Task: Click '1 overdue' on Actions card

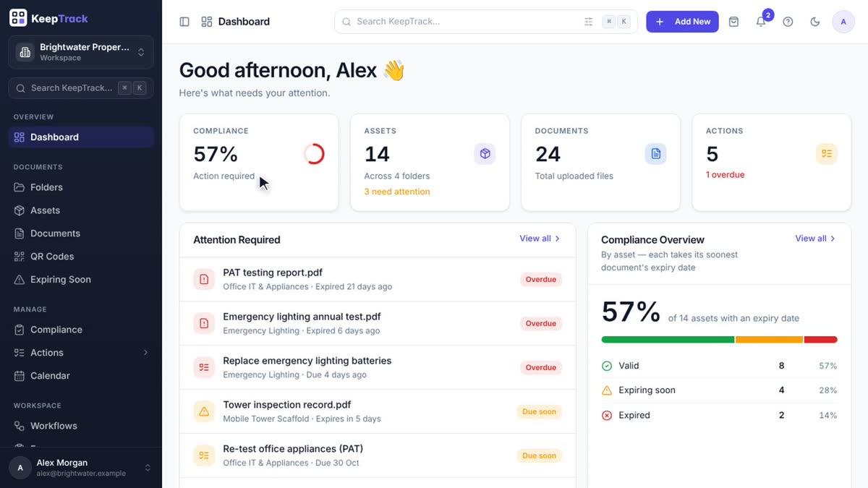Action: click(726, 175)
